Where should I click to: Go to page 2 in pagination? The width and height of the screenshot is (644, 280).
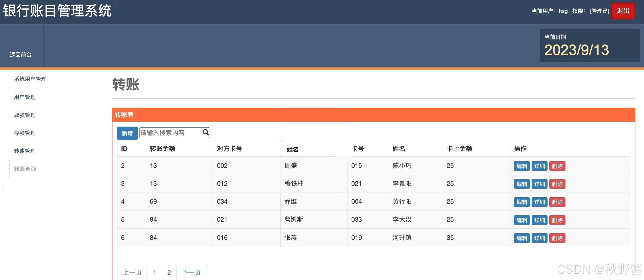coord(169,272)
